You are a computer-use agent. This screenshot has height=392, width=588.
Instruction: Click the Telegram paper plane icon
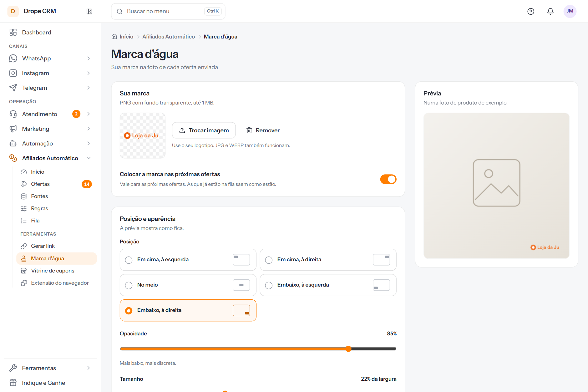[13, 88]
